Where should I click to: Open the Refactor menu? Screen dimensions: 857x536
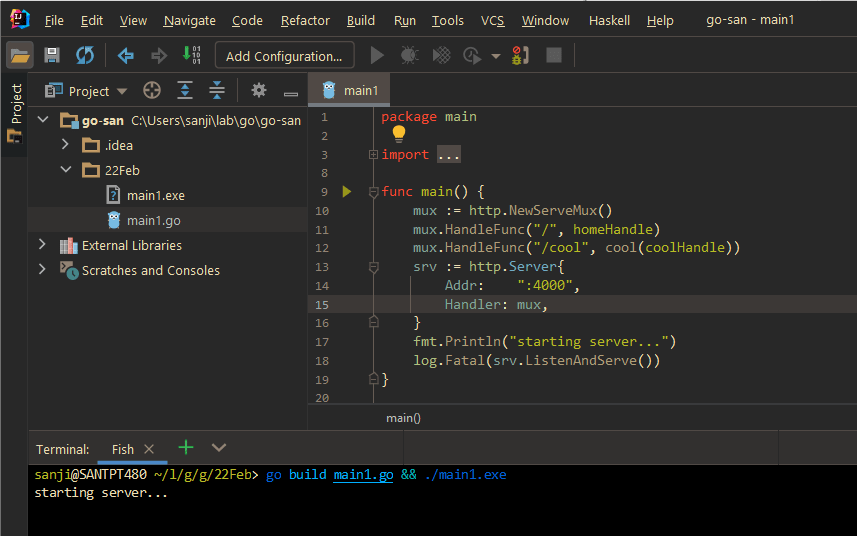click(x=305, y=20)
